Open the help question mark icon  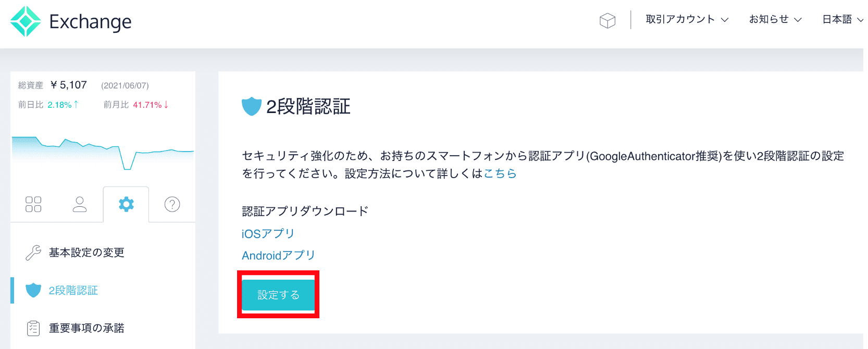pyautogui.click(x=172, y=204)
